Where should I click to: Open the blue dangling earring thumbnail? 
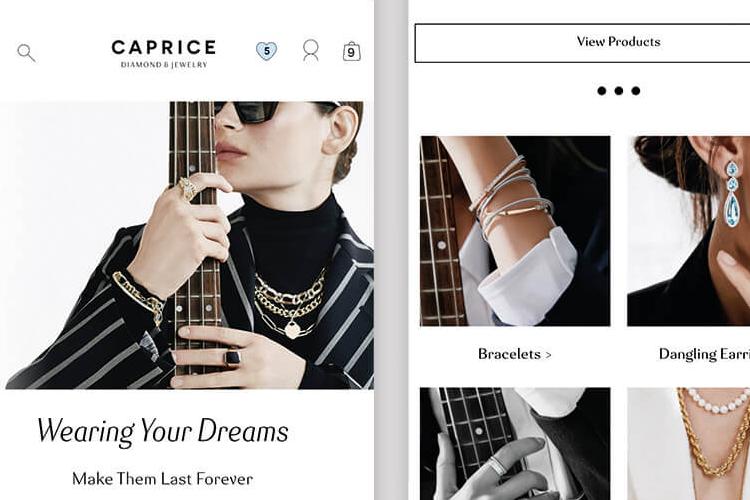pyautogui.click(x=688, y=231)
